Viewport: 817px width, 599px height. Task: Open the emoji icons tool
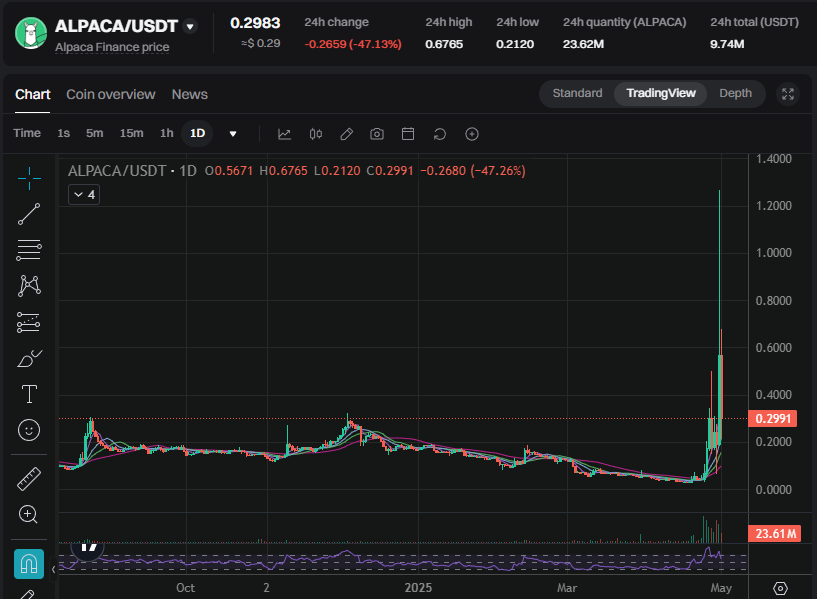pyautogui.click(x=29, y=430)
